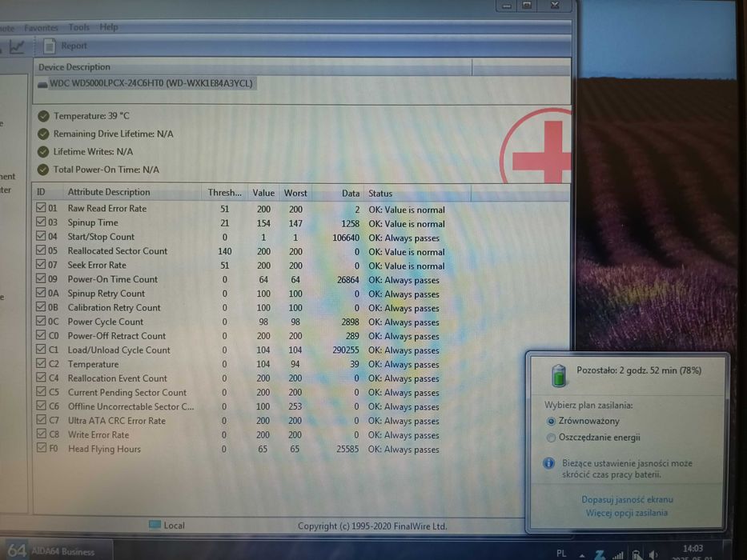
Task: Sort by the Thresh... column header
Action: point(224,192)
